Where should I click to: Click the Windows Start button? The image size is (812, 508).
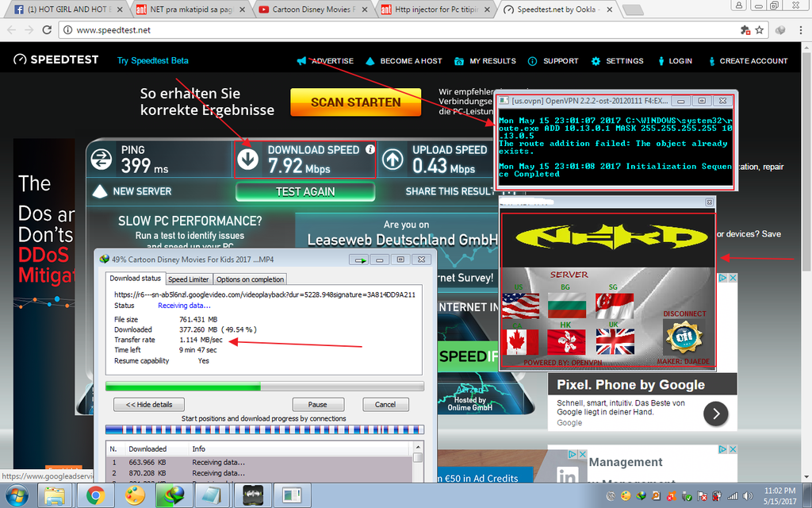[16, 496]
